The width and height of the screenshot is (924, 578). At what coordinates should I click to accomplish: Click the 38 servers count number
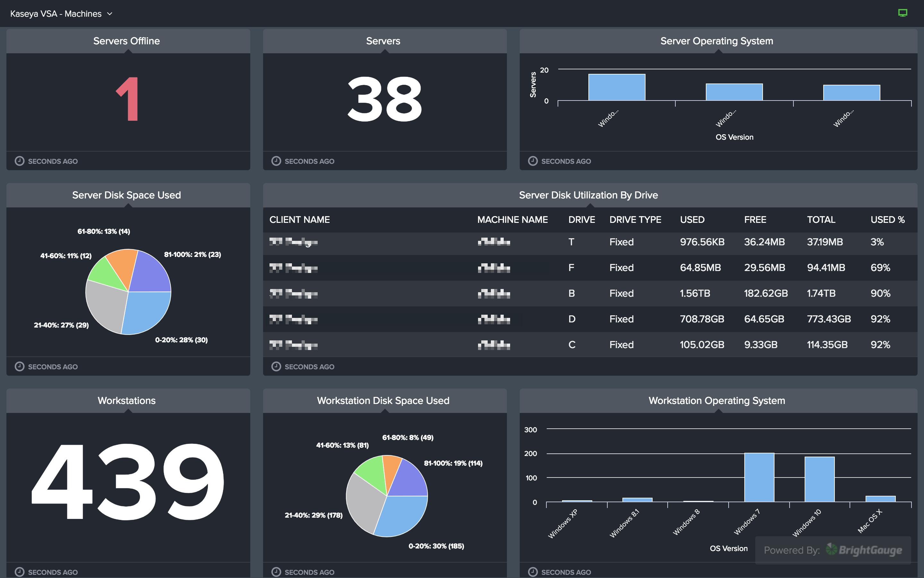pos(384,99)
